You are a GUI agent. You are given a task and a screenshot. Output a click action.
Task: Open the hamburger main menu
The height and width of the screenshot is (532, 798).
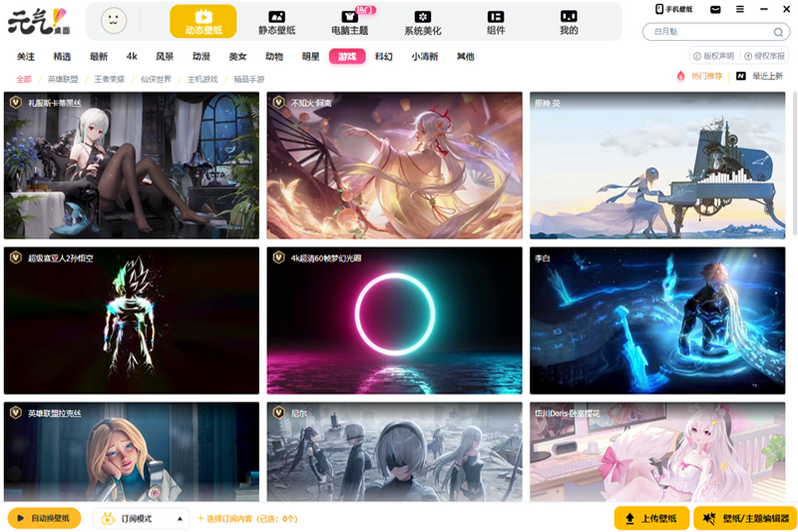[x=739, y=9]
